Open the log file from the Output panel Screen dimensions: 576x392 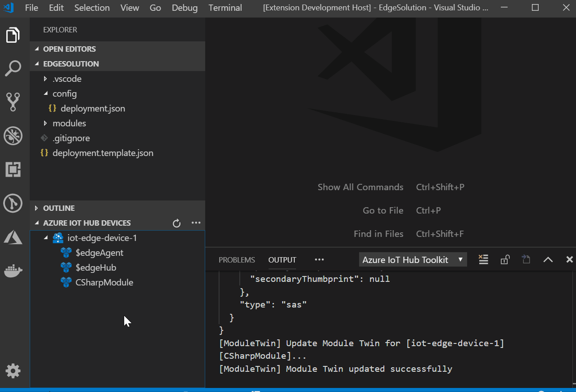[526, 259]
